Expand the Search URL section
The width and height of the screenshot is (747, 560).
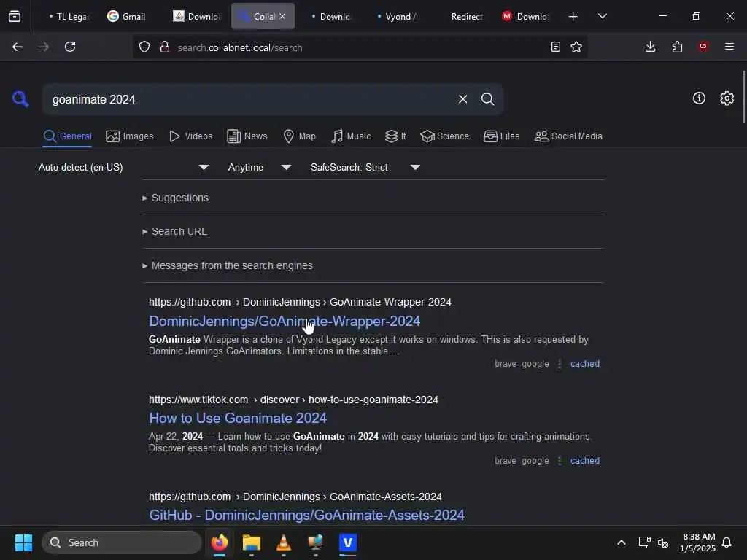[x=174, y=231]
